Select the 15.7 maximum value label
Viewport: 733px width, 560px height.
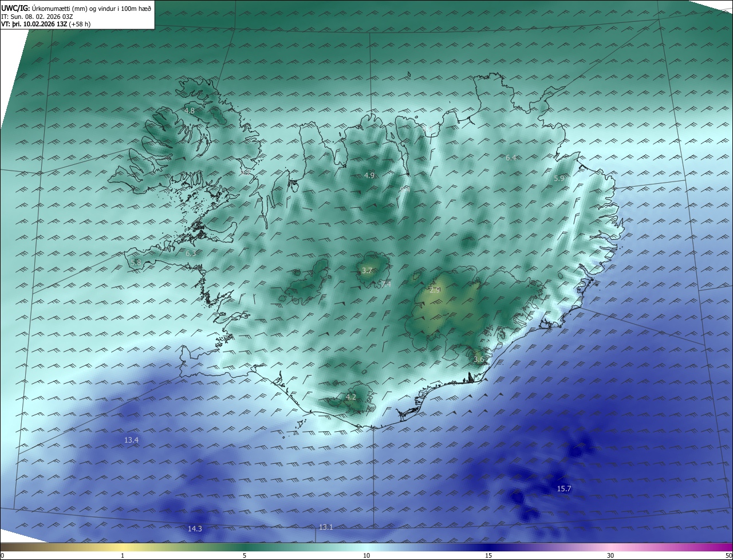[564, 488]
